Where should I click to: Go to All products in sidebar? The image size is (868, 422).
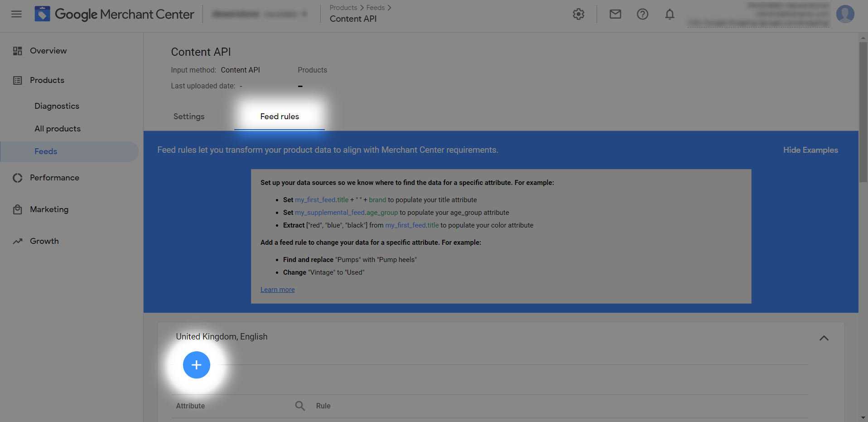point(58,129)
